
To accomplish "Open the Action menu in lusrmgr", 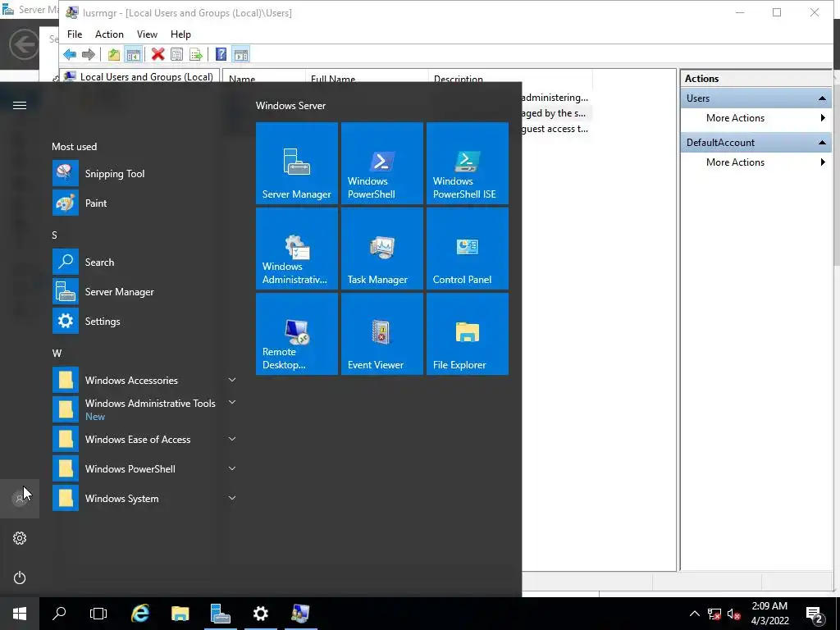I will (109, 34).
